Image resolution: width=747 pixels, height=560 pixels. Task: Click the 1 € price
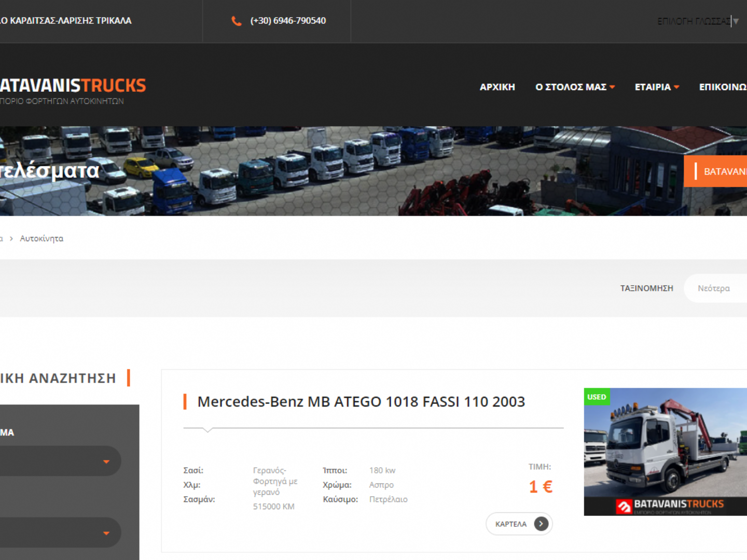point(541,487)
